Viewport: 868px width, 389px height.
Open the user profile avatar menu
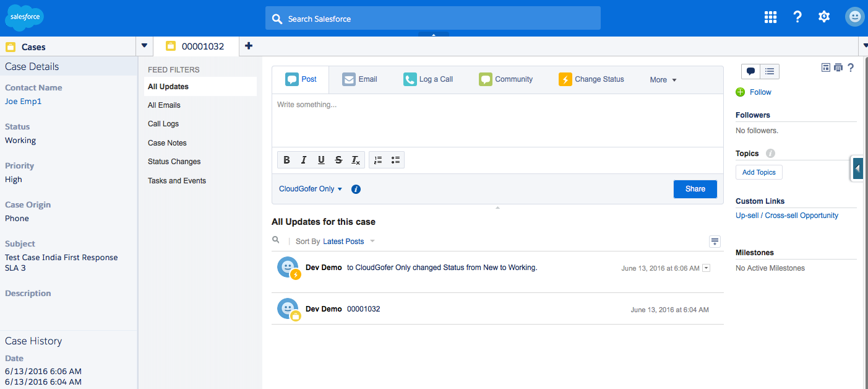click(854, 17)
